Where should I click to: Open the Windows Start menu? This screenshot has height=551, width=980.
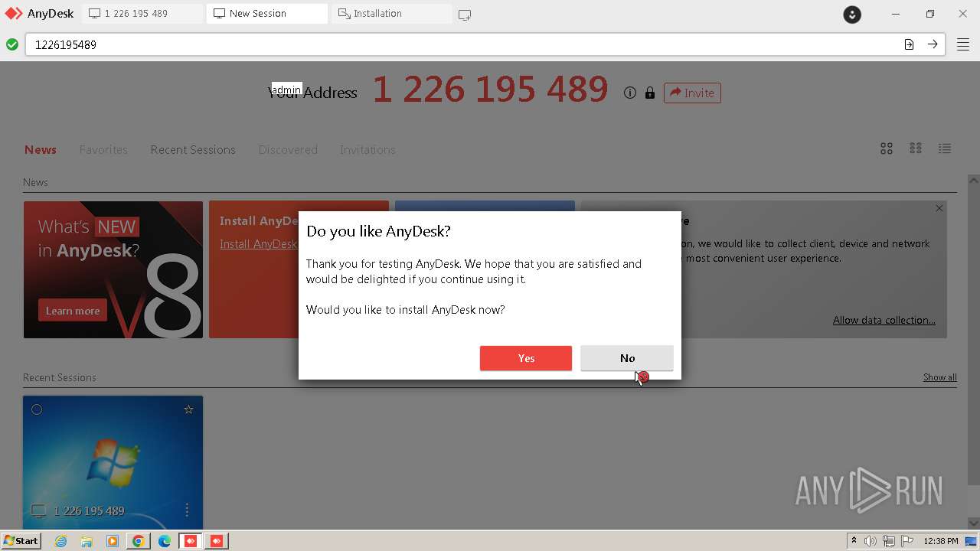21,540
